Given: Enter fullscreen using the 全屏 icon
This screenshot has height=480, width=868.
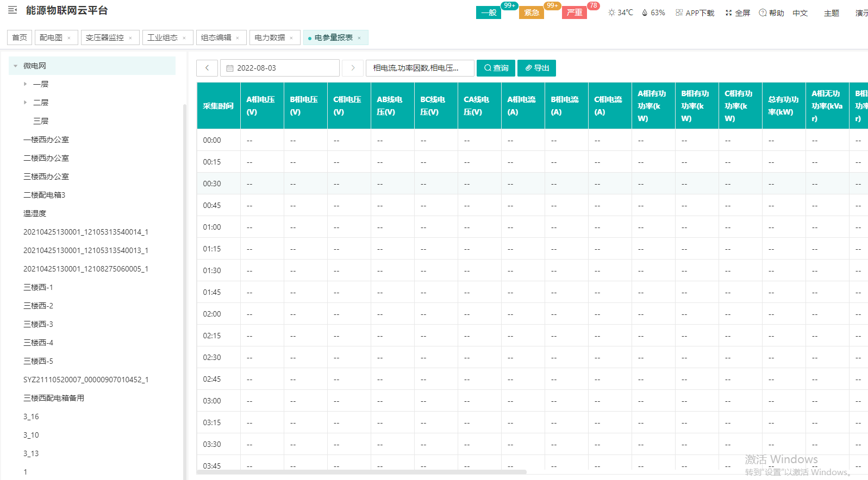Looking at the screenshot, I should coord(728,12).
